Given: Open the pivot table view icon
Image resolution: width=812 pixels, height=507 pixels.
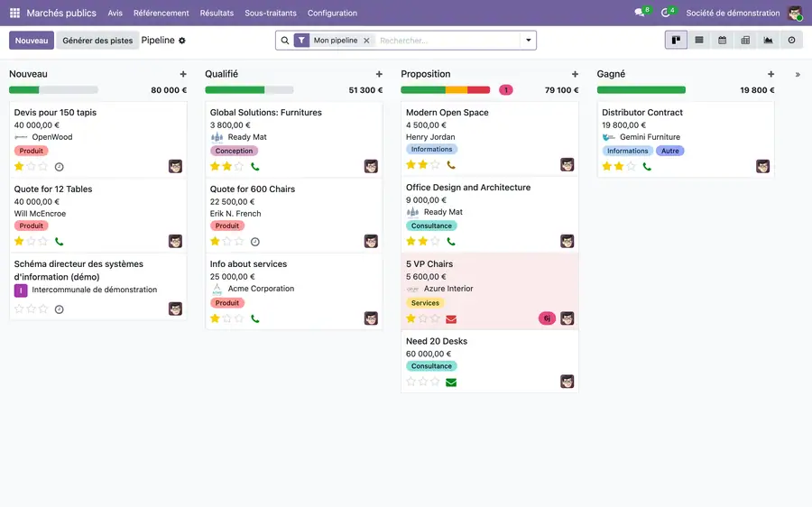Looking at the screenshot, I should [x=745, y=40].
